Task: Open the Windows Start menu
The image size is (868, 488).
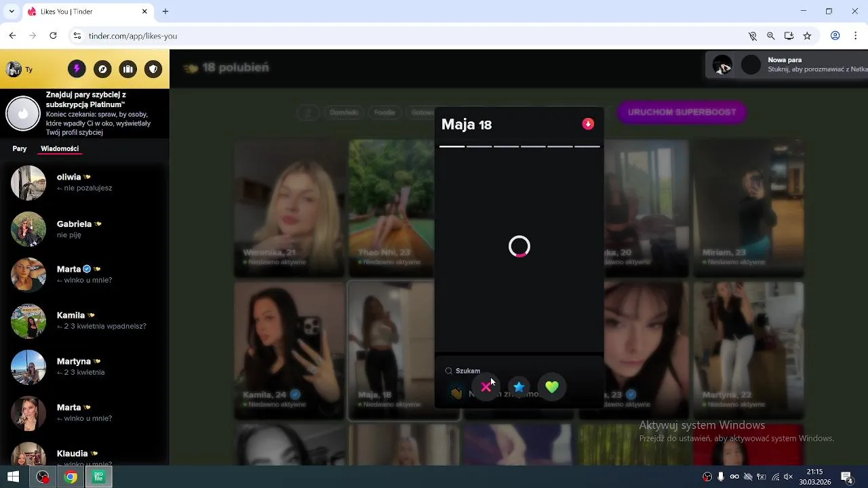Action: tap(13, 476)
